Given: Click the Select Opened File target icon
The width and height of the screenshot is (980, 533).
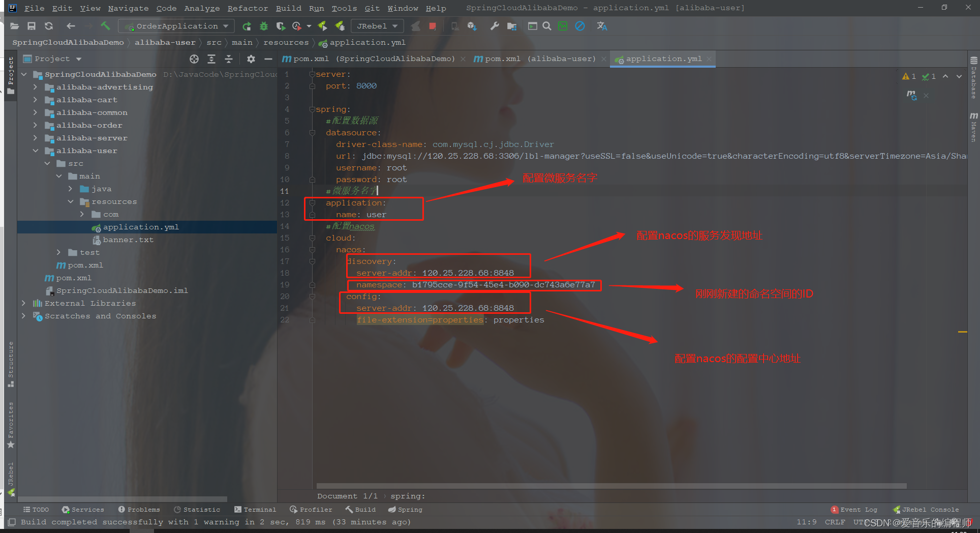Looking at the screenshot, I should (x=194, y=59).
